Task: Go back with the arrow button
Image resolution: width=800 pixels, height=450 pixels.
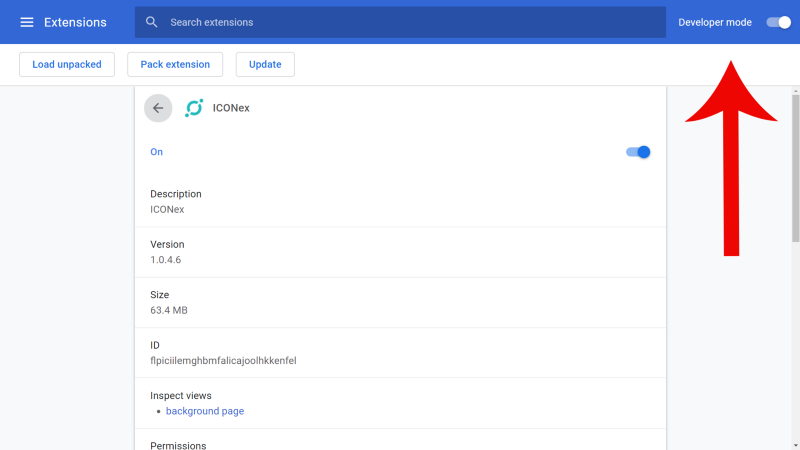Action: pos(158,108)
